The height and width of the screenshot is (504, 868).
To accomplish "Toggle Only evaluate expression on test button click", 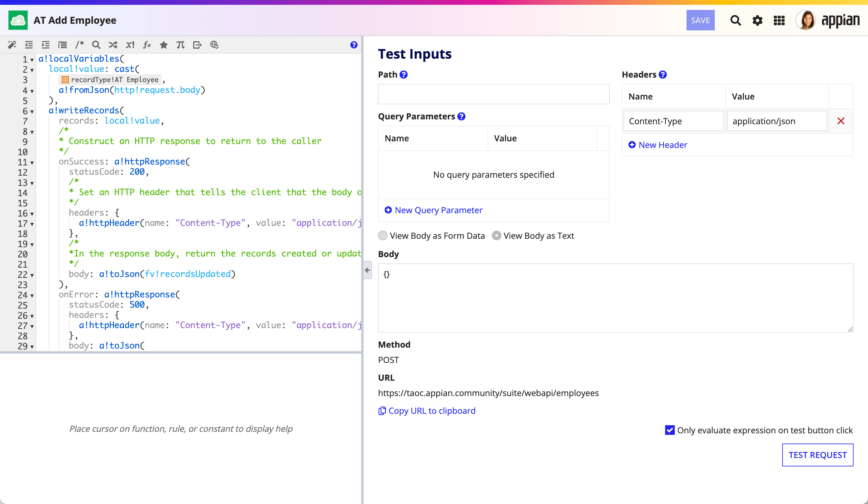I will pyautogui.click(x=670, y=430).
